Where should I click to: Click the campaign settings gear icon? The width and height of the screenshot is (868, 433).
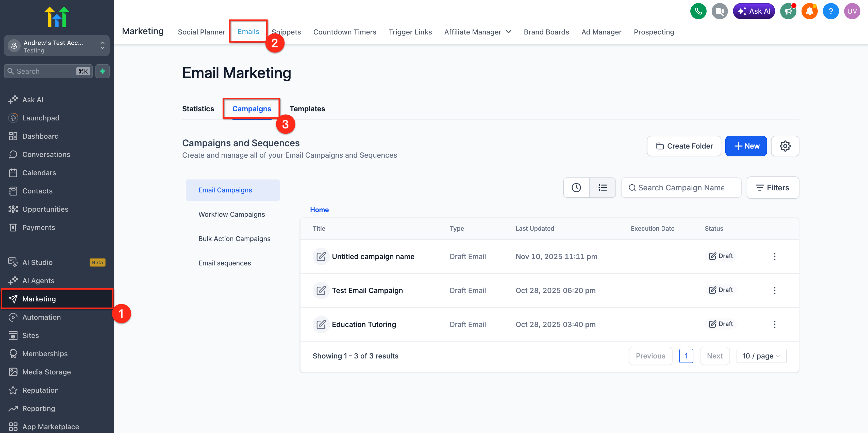click(785, 146)
